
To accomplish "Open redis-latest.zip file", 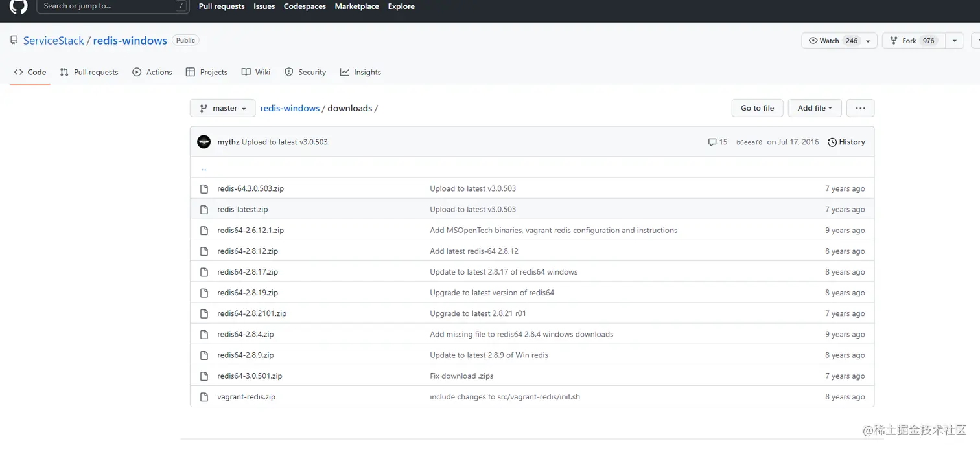I will click(242, 209).
